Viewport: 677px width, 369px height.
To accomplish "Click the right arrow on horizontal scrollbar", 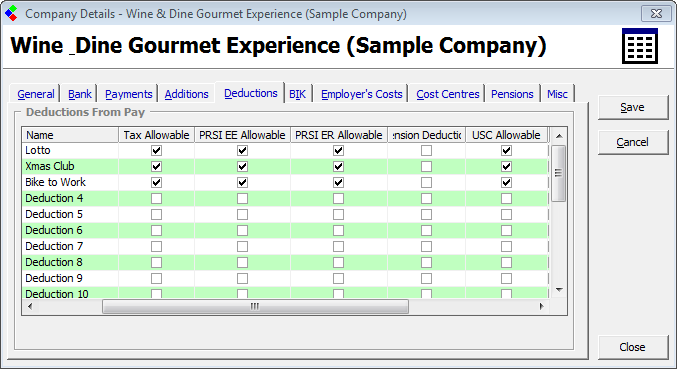I will point(542,306).
